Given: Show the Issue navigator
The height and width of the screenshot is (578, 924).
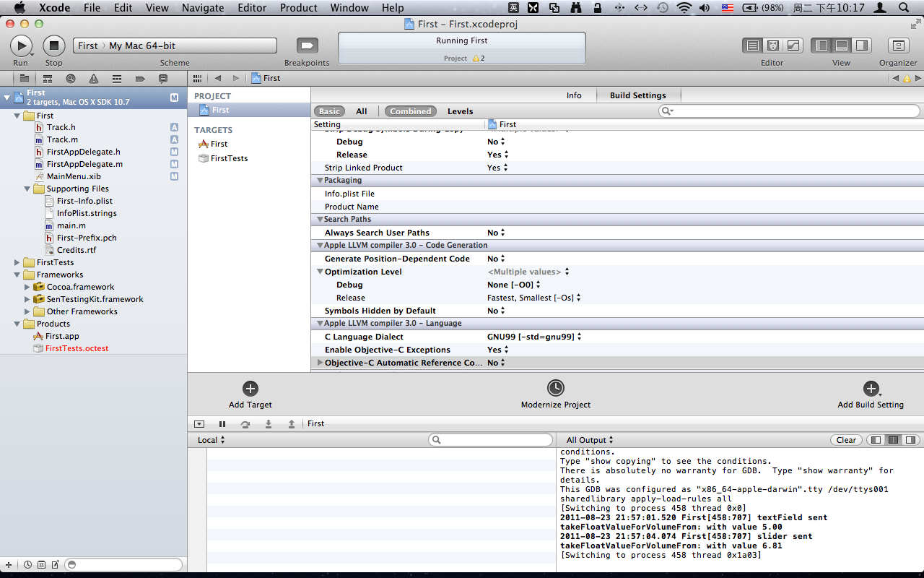Looking at the screenshot, I should pyautogui.click(x=94, y=78).
